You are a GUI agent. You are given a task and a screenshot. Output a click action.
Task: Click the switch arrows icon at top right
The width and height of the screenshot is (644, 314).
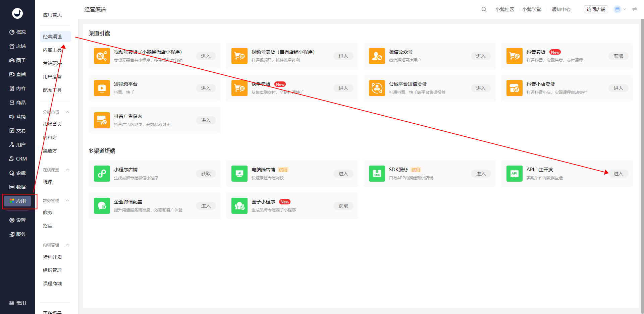point(635,9)
